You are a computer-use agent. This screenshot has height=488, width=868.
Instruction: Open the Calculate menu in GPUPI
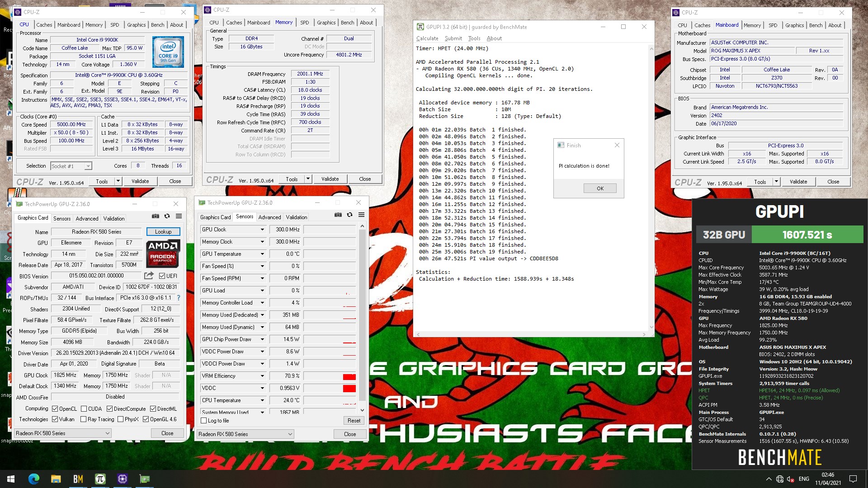[x=427, y=38]
